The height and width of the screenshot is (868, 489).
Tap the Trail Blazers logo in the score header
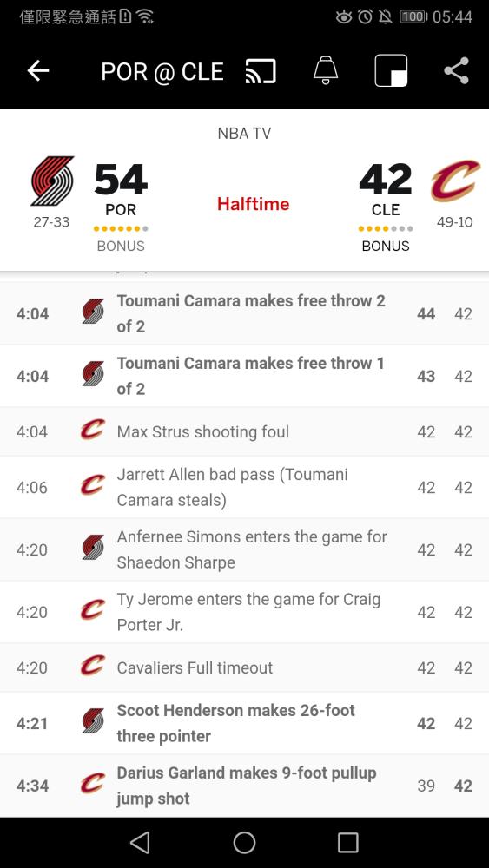(x=52, y=181)
